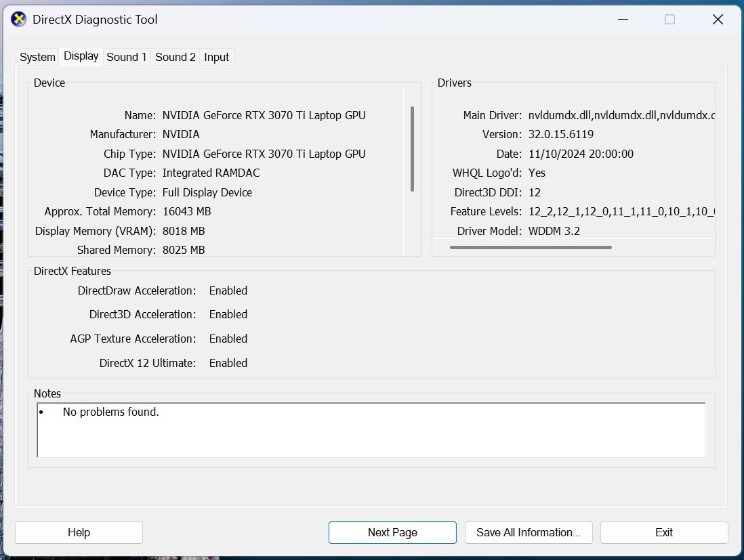Select the Display tab
Image resolution: width=744 pixels, height=560 pixels.
pos(81,56)
